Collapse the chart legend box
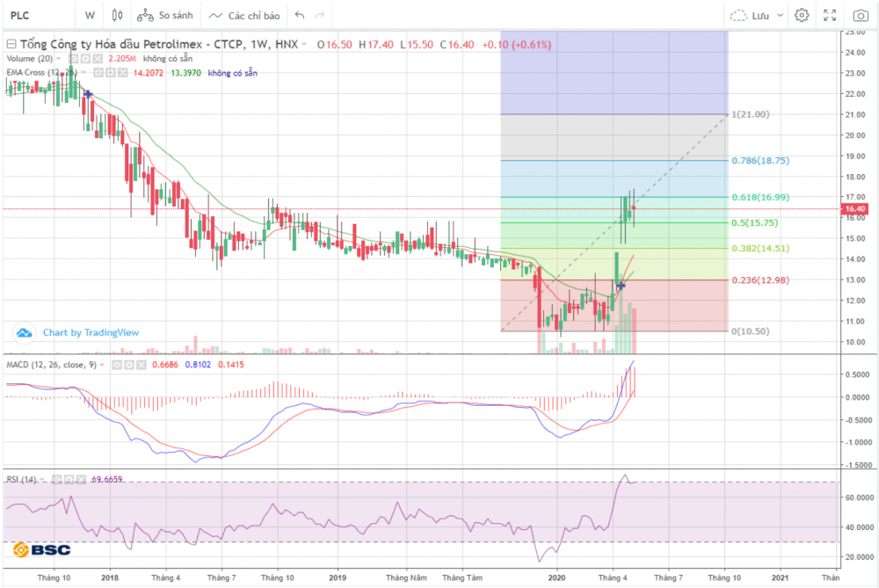 [x=11, y=44]
